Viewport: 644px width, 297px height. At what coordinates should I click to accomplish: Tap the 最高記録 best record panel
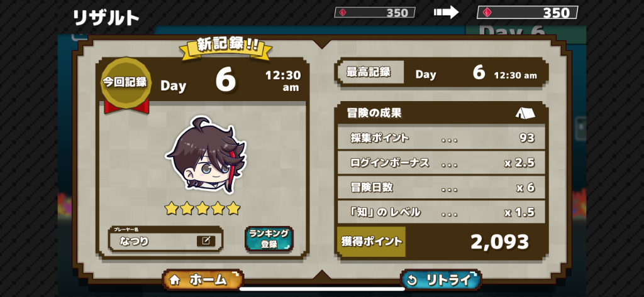tap(441, 73)
